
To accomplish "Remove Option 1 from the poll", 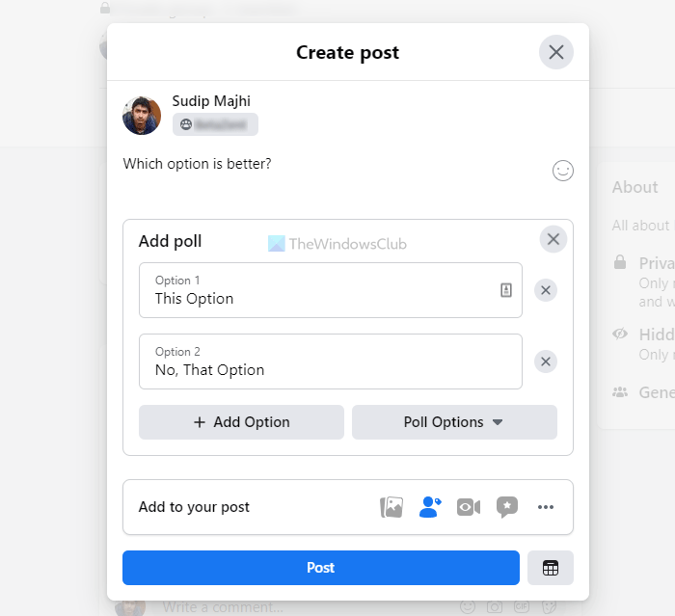I will tap(545, 290).
